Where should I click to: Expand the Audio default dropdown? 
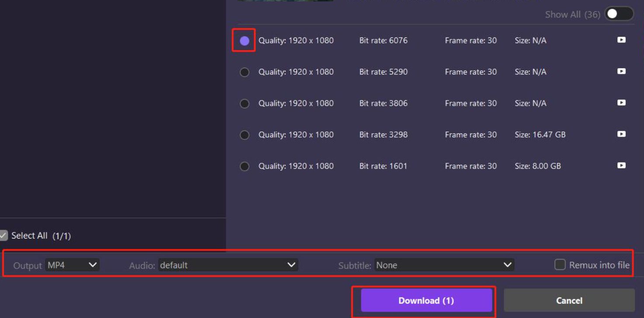tap(228, 265)
